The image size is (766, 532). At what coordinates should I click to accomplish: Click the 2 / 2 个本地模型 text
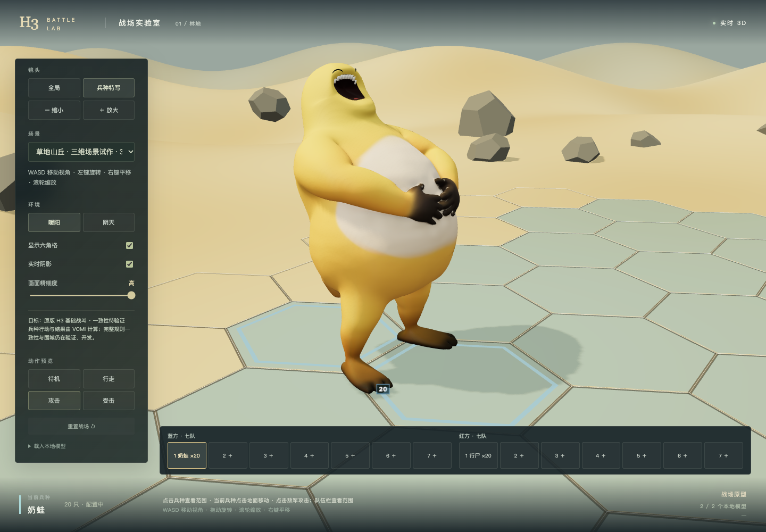pos(723,506)
